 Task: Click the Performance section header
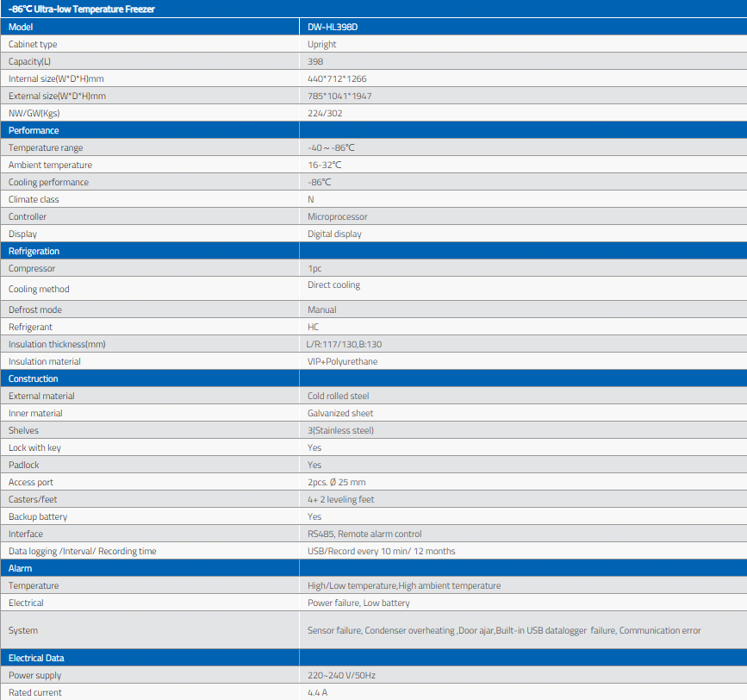click(x=34, y=130)
